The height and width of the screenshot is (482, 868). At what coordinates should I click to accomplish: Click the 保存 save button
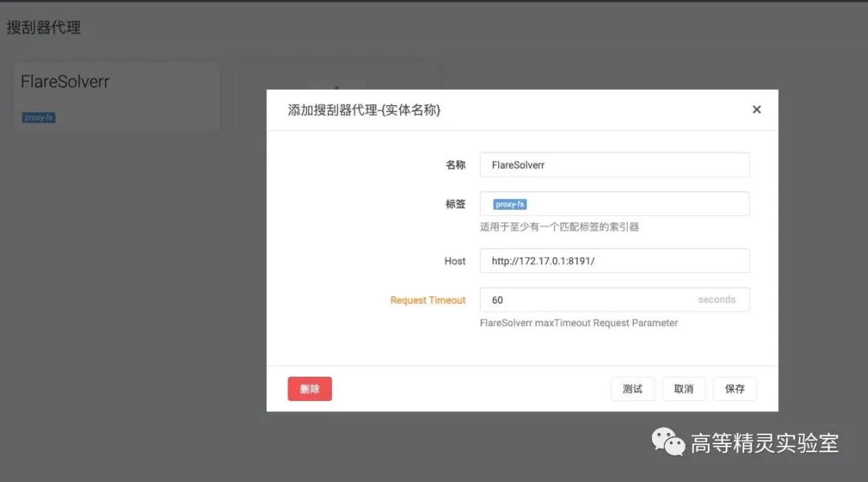[x=735, y=389]
